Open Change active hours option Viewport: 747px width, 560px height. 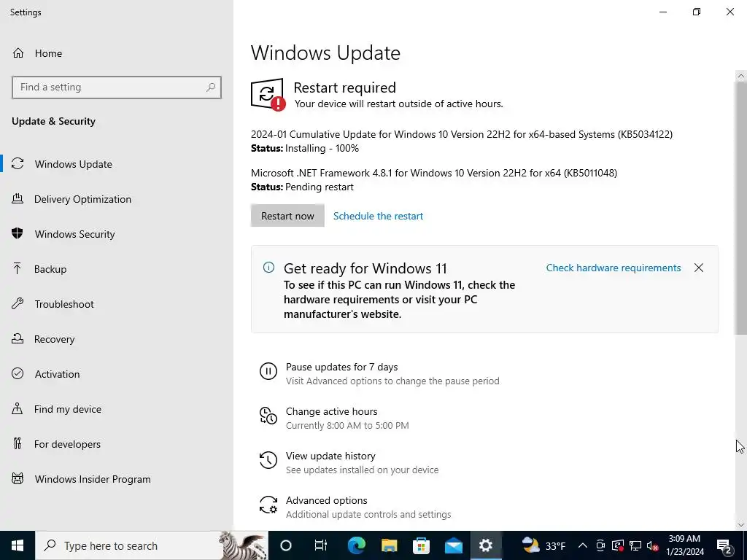[332, 411]
